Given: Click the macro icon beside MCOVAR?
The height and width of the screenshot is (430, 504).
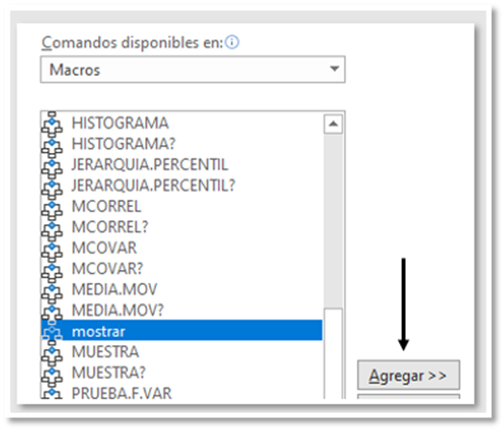Looking at the screenshot, I should (52, 268).
